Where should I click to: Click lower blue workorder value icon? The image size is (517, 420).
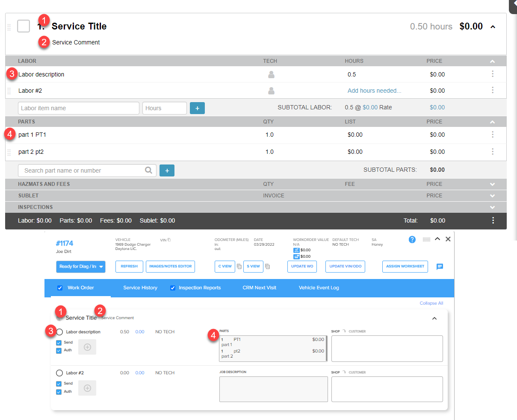coord(296,256)
